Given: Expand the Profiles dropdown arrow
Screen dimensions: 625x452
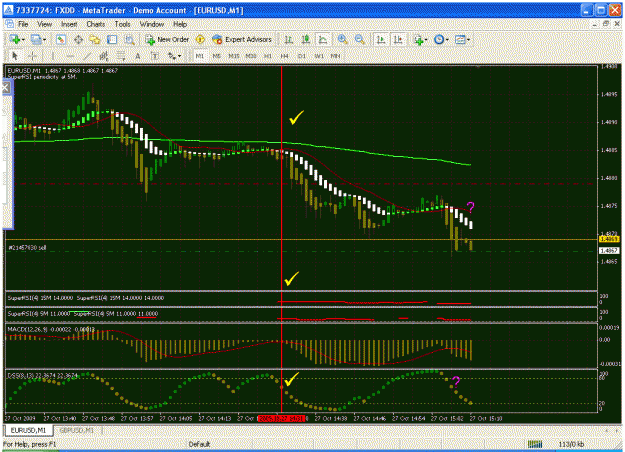Looking at the screenshot, I should point(44,39).
